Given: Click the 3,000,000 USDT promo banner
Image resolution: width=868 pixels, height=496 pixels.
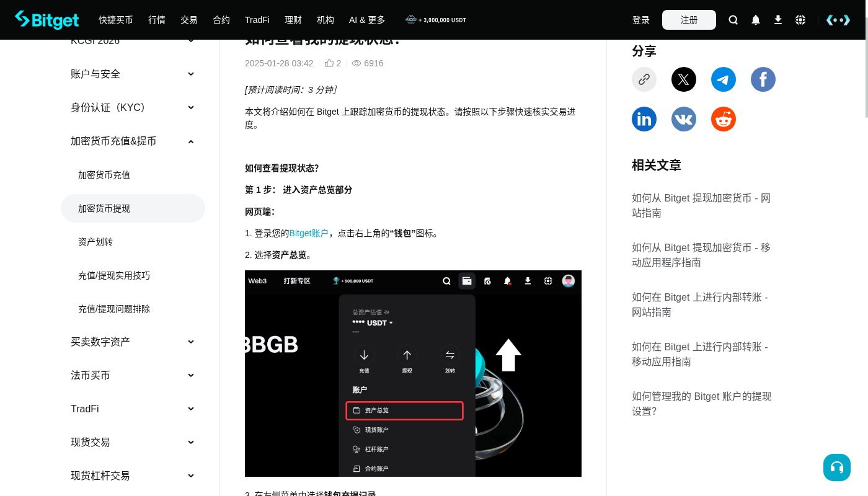Looking at the screenshot, I should click(x=436, y=20).
